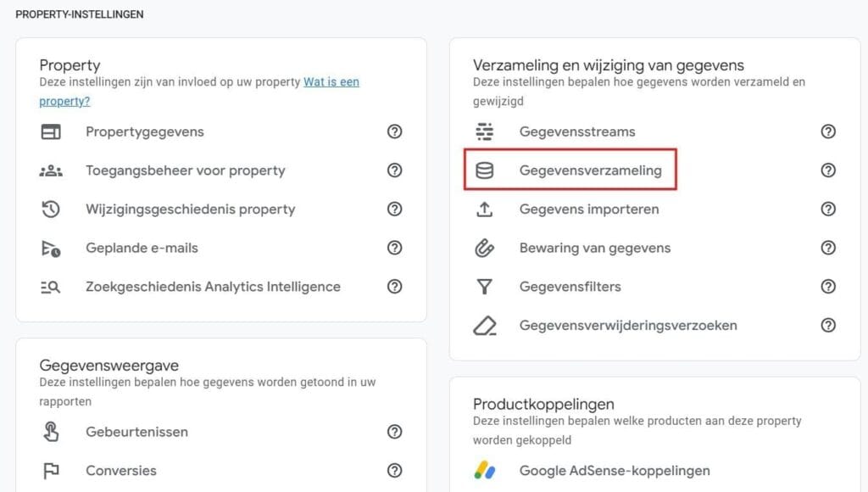Click the upload icon for Gegevens importeren
This screenshot has height=492, width=868.
[x=484, y=209]
